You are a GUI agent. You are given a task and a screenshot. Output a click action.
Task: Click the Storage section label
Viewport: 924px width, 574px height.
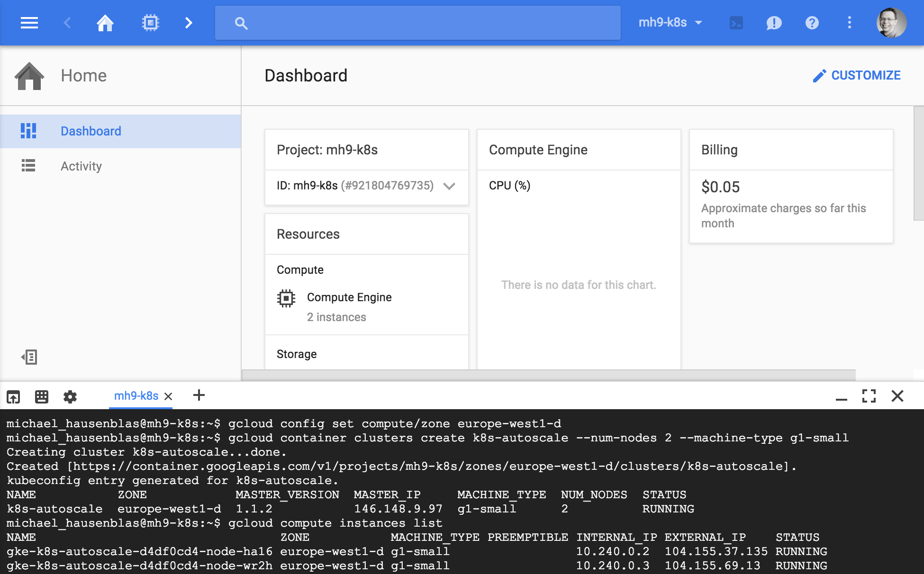point(297,354)
